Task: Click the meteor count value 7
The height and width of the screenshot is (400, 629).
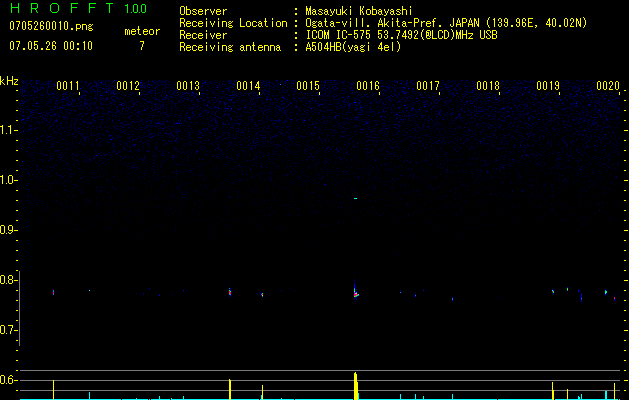Action: tap(142, 46)
